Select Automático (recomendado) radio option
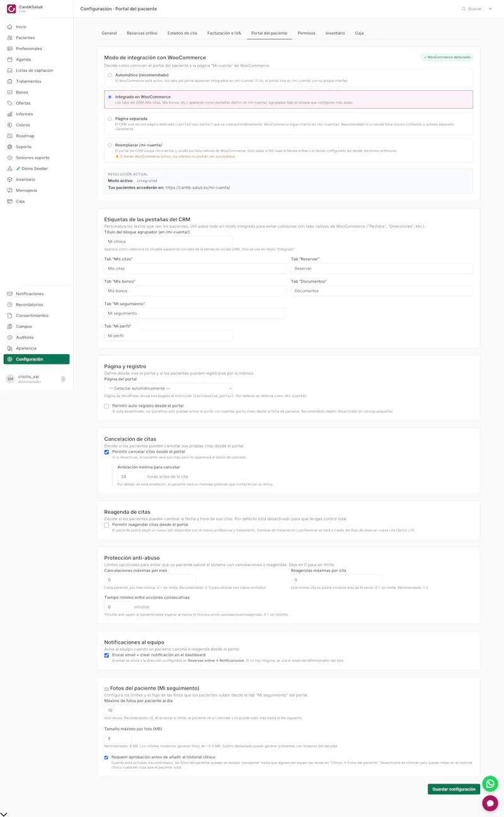The width and height of the screenshot is (504, 817). pyautogui.click(x=110, y=75)
